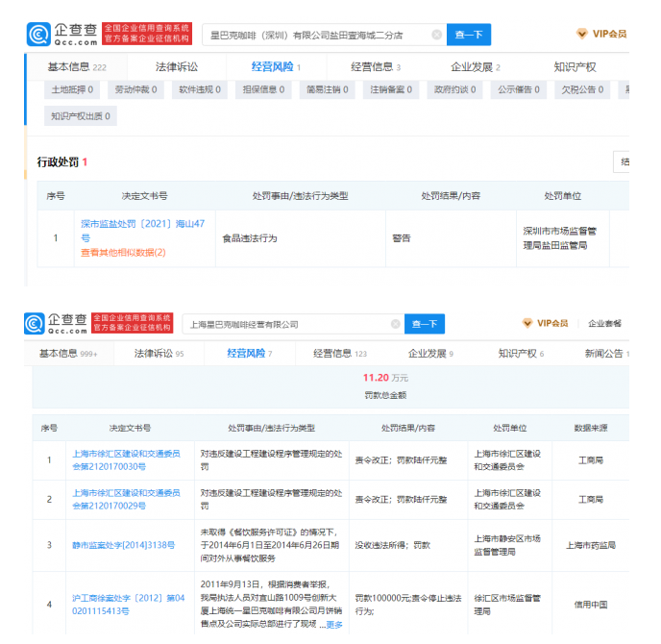Expand row 4 text with the 更多 link
The image size is (661, 644).
click(x=334, y=625)
